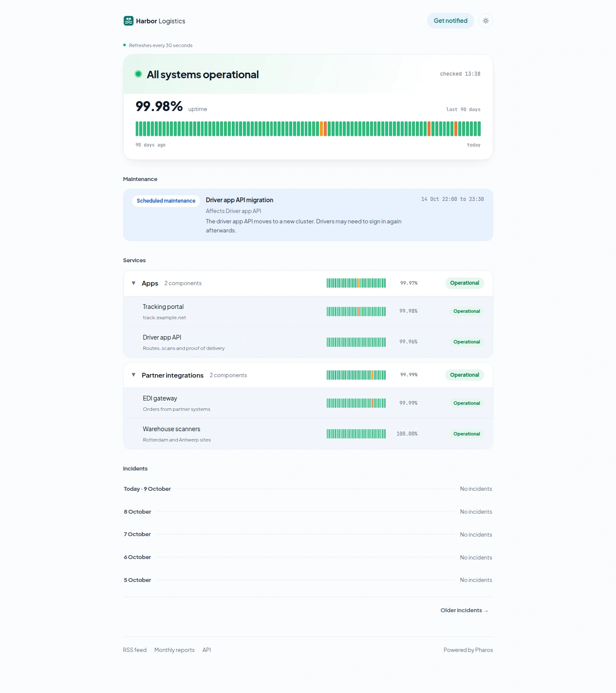
Task: Click the Operational badge in the Apps row
Action: coord(465,283)
